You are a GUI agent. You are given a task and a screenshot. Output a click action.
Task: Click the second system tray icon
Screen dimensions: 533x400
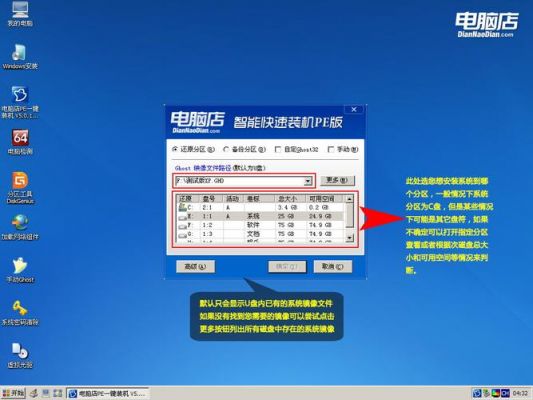pyautogui.click(x=486, y=394)
